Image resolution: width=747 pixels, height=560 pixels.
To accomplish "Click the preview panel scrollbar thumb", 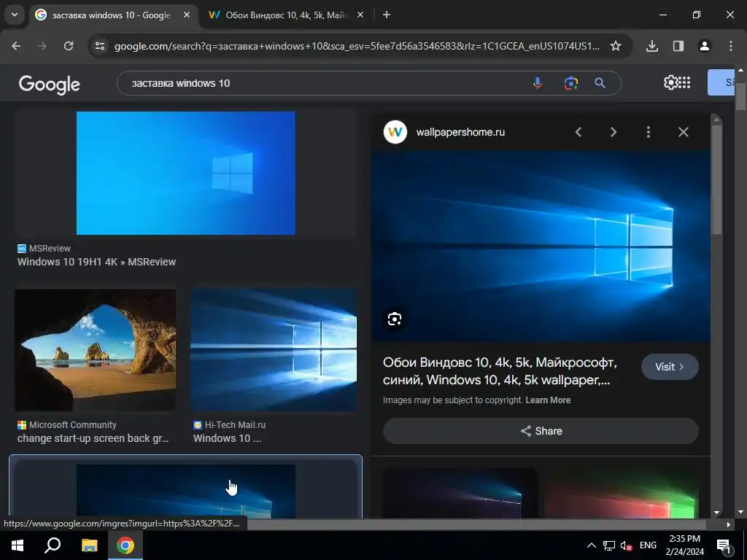I will point(716,179).
